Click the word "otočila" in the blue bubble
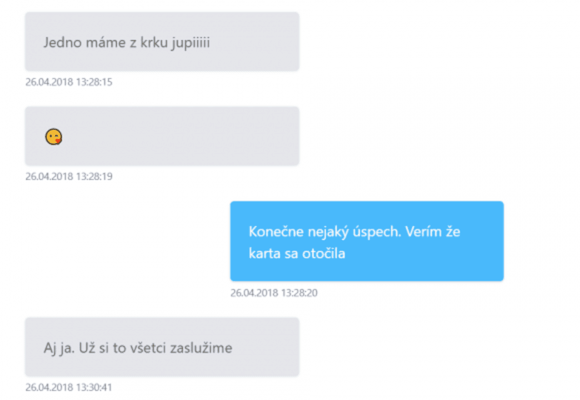 (324, 253)
